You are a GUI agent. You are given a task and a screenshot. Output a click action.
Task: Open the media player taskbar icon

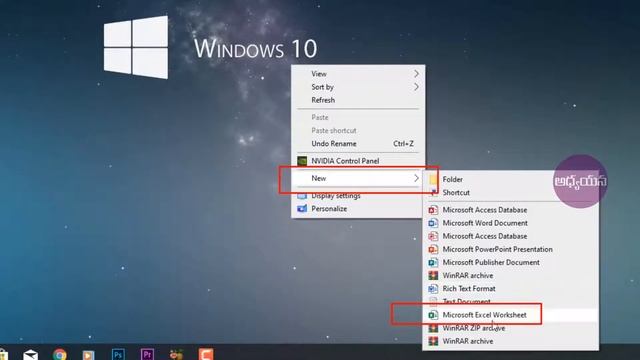(x=89, y=355)
